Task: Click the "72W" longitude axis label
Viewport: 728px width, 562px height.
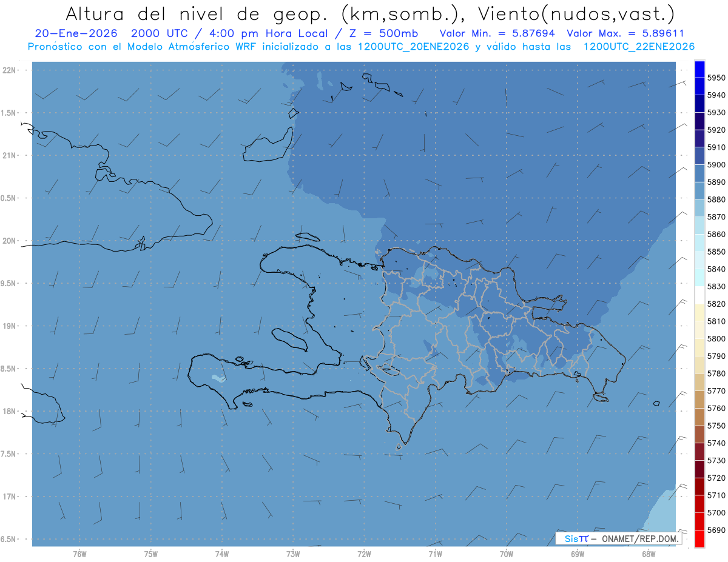Action: tap(364, 554)
